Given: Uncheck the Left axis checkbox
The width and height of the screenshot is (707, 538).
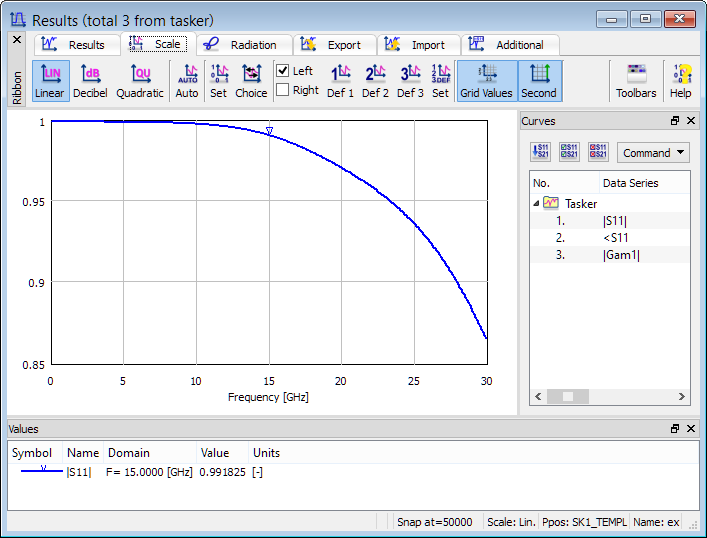Looking at the screenshot, I should click(283, 71).
